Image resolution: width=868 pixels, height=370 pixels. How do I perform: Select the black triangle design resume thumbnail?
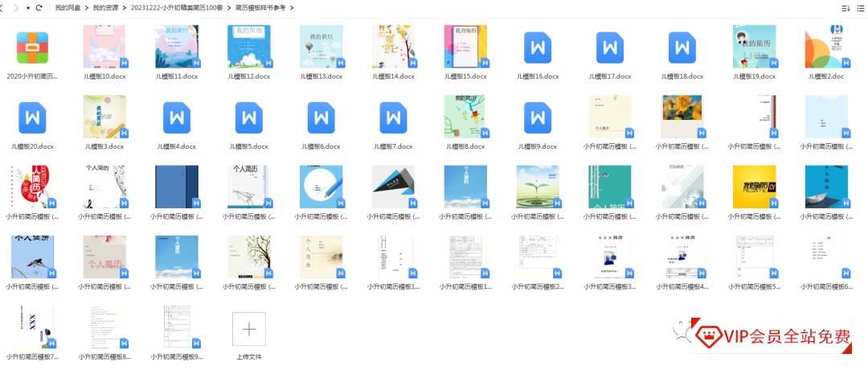393,187
